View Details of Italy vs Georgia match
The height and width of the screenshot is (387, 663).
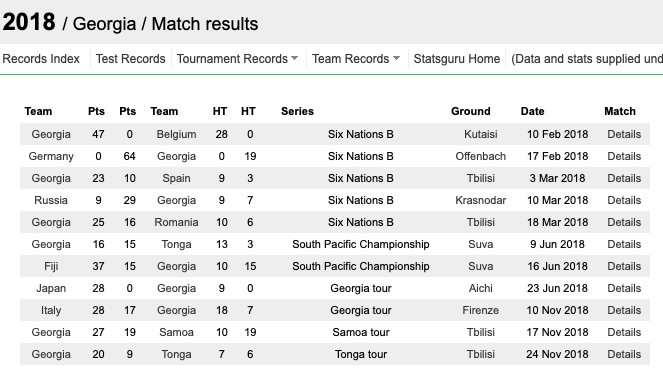[x=624, y=310]
